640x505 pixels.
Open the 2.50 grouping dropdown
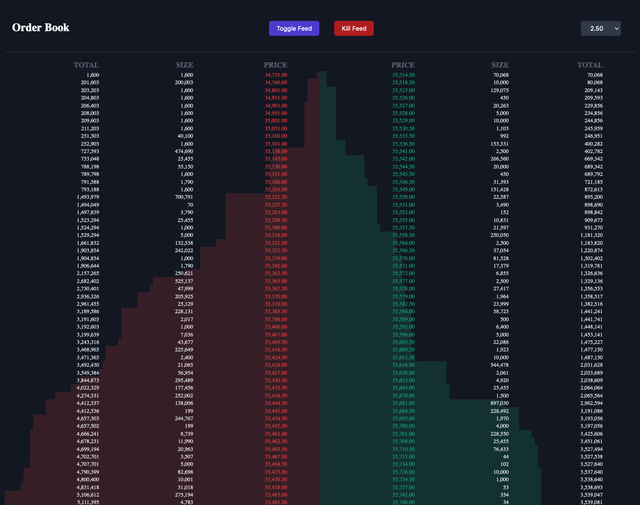(x=600, y=29)
